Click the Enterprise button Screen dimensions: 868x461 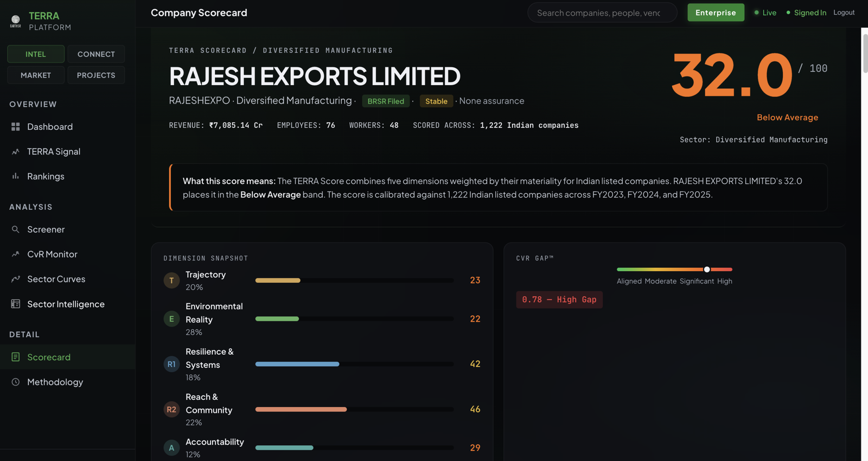(716, 12)
